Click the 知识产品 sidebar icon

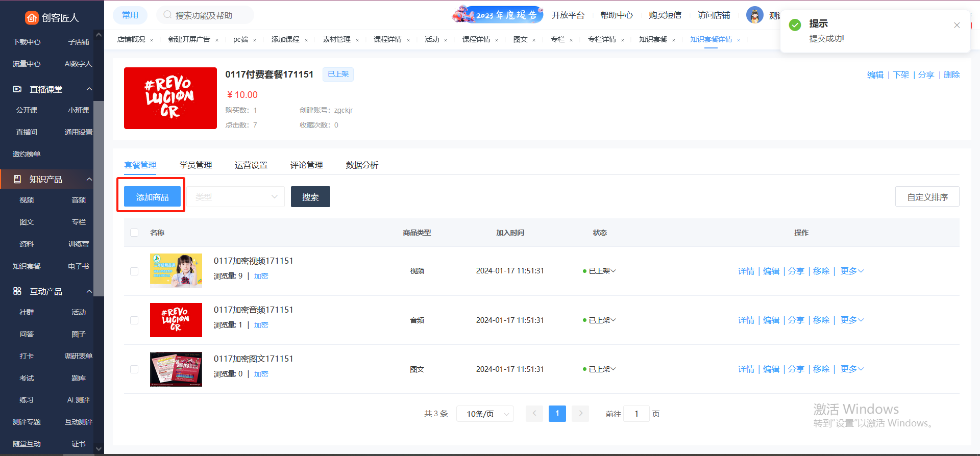17,179
